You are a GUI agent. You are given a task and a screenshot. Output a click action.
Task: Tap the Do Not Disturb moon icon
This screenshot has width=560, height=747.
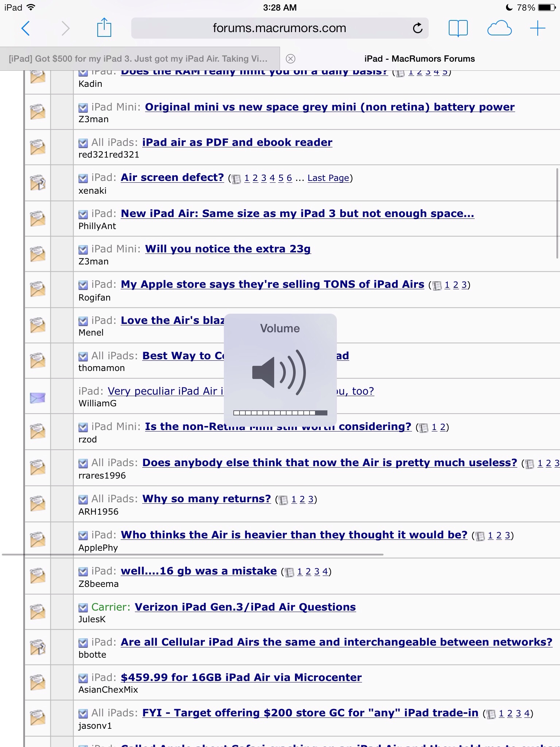(509, 7)
